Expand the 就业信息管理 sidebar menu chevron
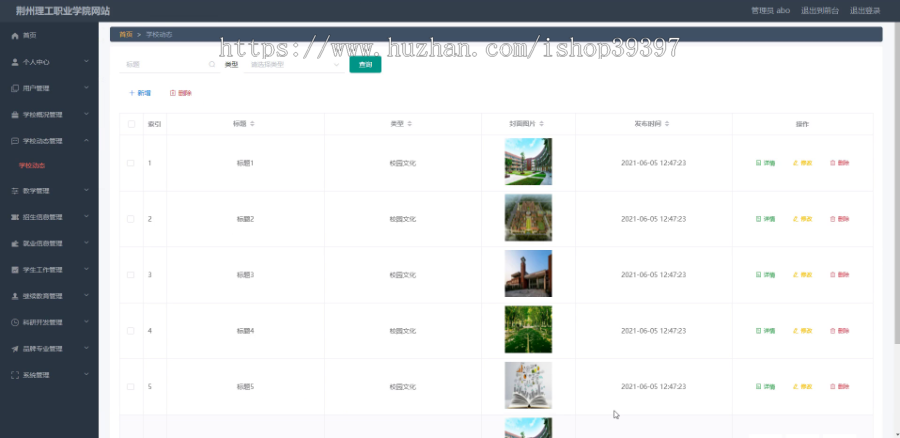900x438 pixels. pos(86,243)
